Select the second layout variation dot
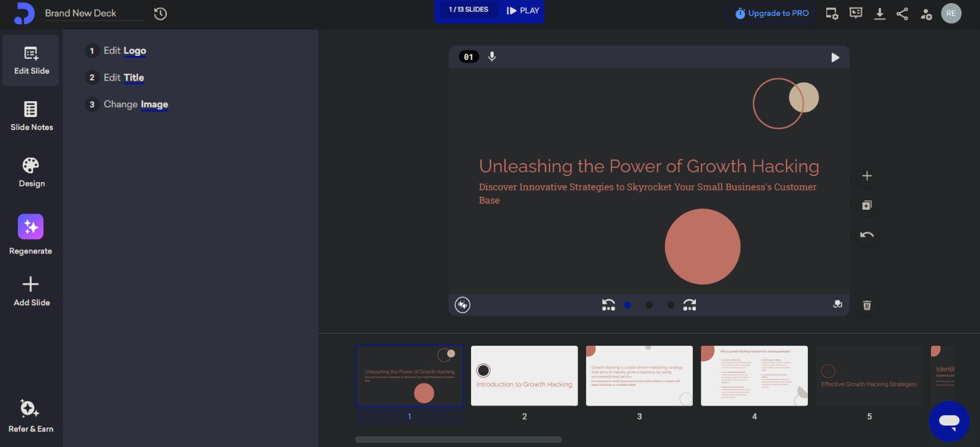Viewport: 980px width, 447px height. 649,305
